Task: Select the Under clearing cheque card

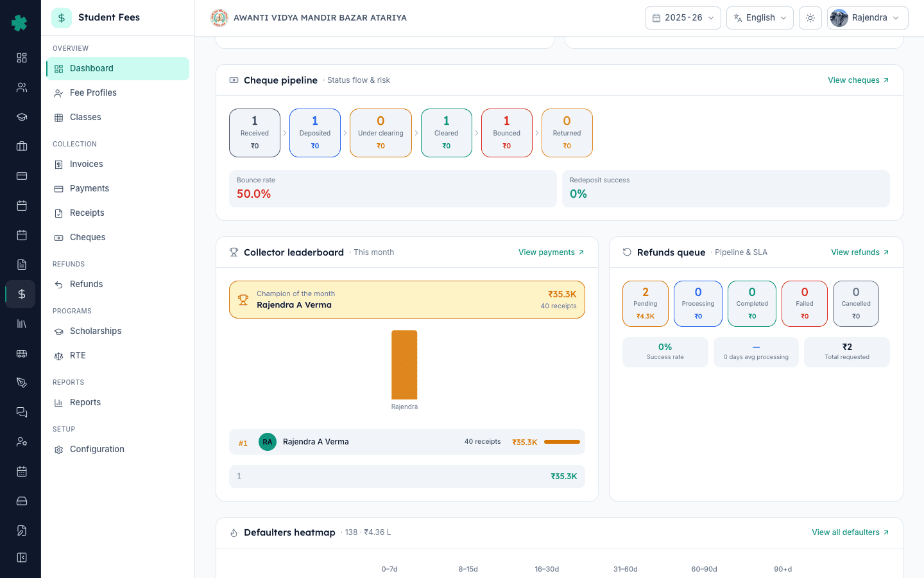Action: click(381, 133)
